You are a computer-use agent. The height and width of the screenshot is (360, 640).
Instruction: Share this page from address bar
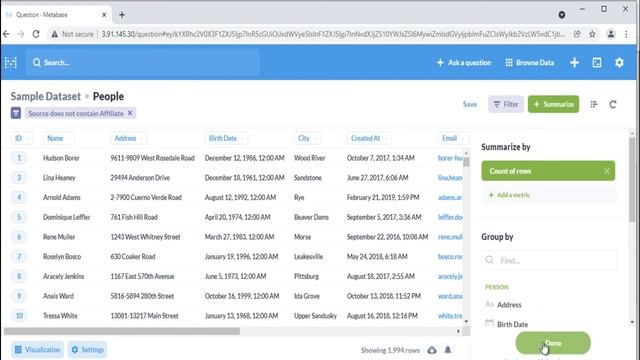coord(577,34)
